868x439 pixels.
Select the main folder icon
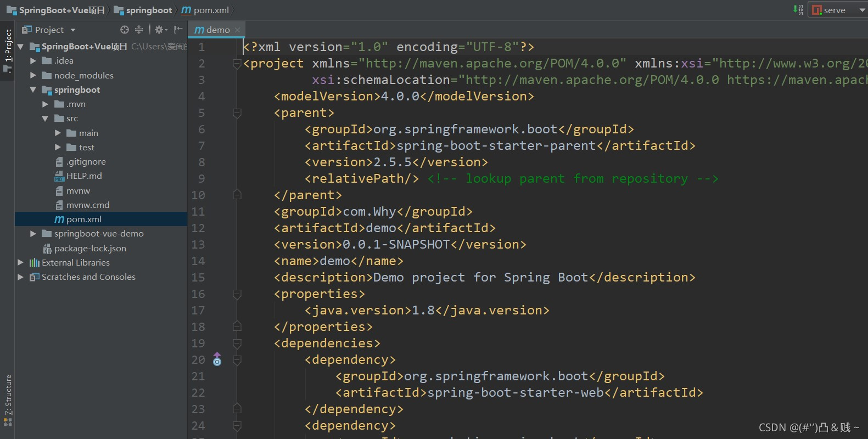click(x=71, y=133)
